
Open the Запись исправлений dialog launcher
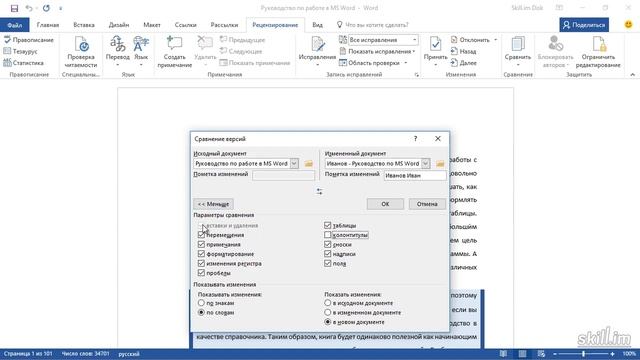[417, 75]
